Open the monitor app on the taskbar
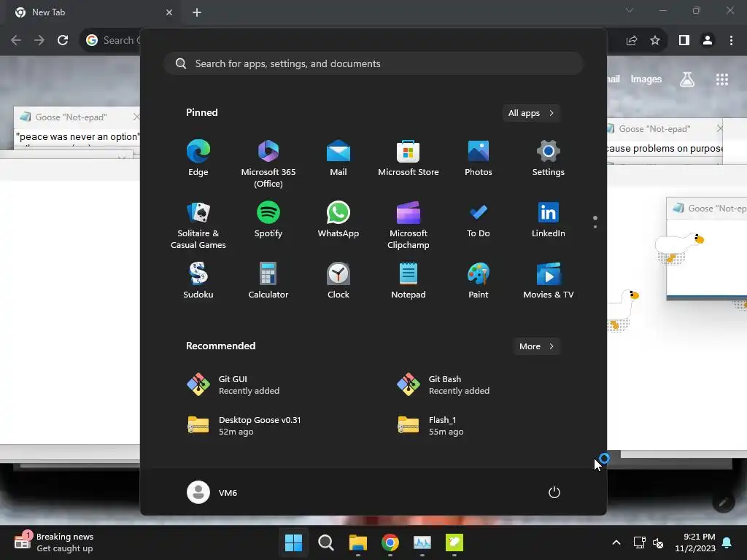Viewport: 747px width, 560px height. (x=422, y=542)
